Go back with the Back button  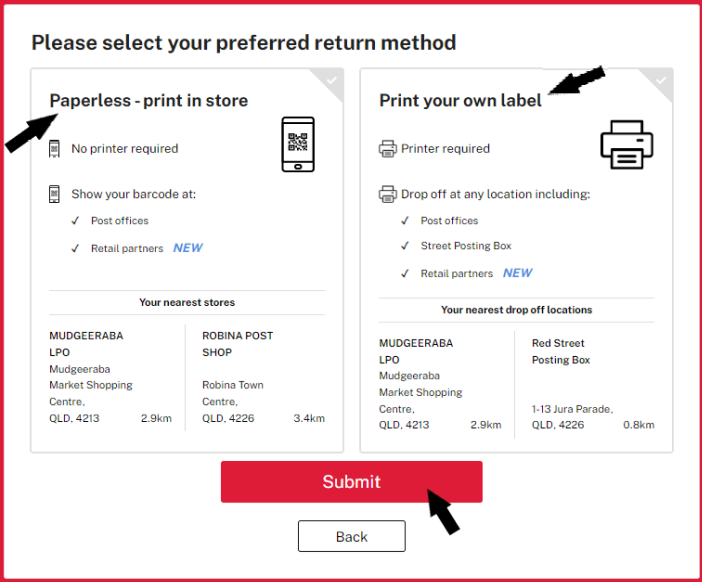tap(352, 536)
